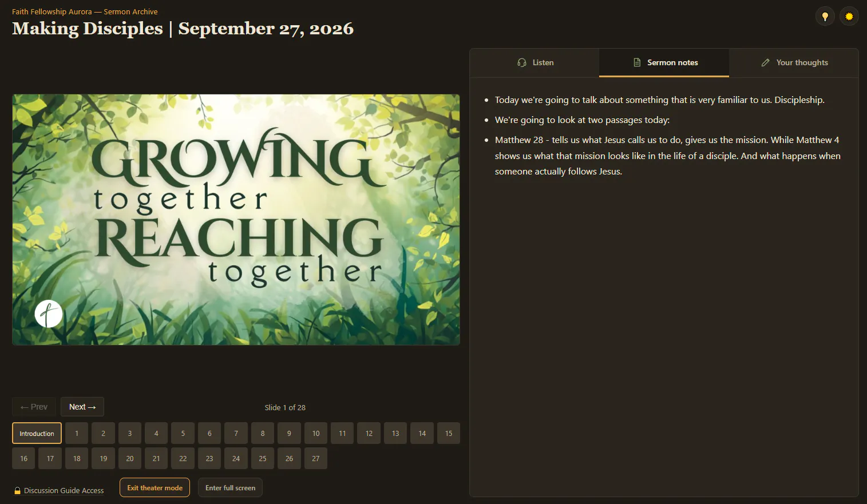This screenshot has width=867, height=504.
Task: Jump to slide 3
Action: [x=130, y=433]
